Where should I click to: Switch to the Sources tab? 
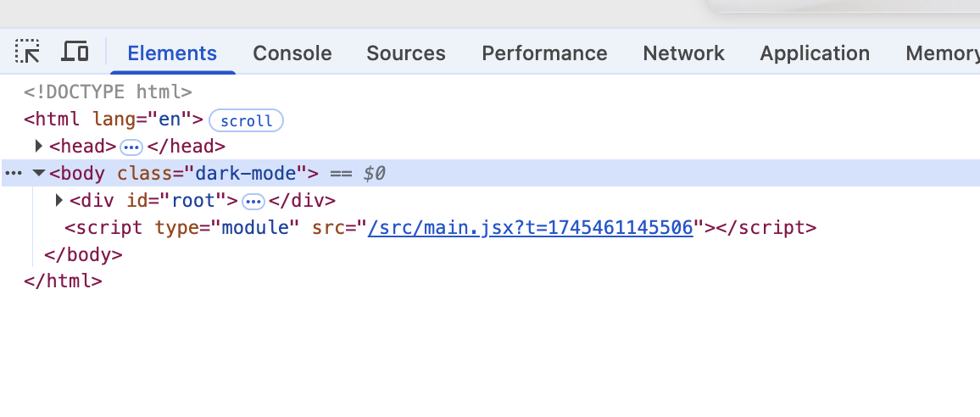pyautogui.click(x=405, y=53)
